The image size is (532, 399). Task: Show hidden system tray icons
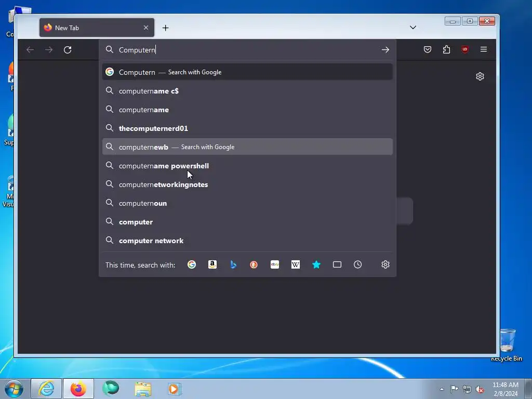(x=442, y=389)
